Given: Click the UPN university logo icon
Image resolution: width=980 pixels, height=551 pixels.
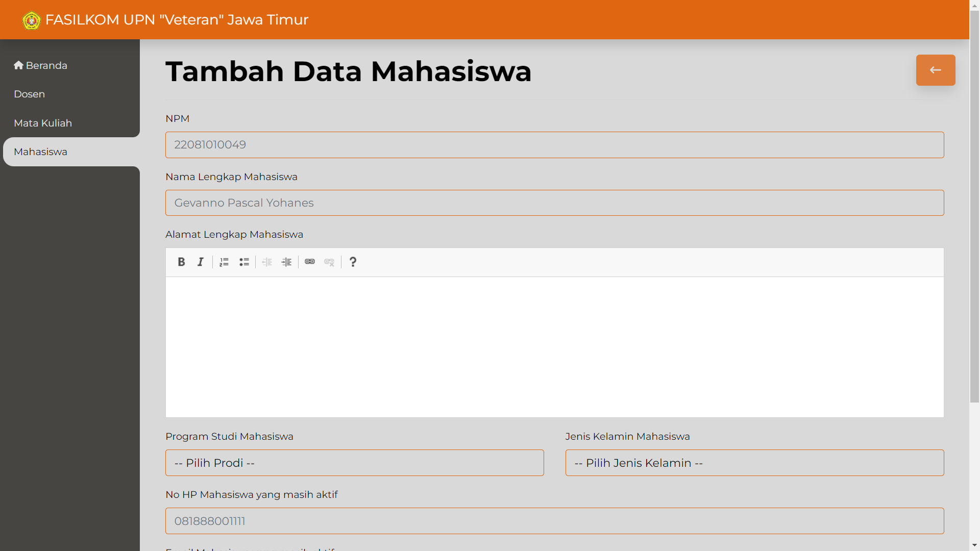Looking at the screenshot, I should click(x=32, y=20).
